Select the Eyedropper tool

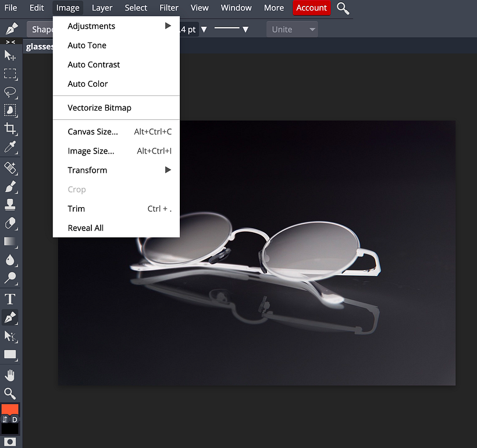tap(10, 147)
